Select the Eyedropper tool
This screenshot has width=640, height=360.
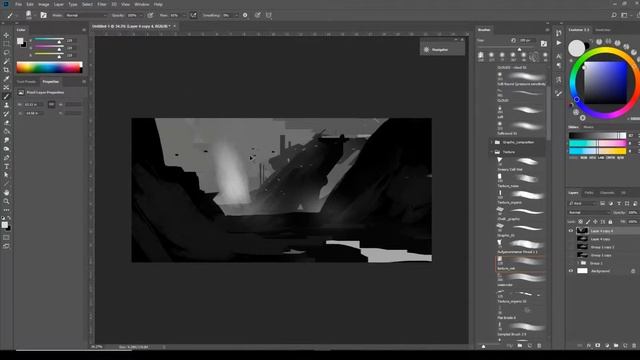[x=6, y=79]
